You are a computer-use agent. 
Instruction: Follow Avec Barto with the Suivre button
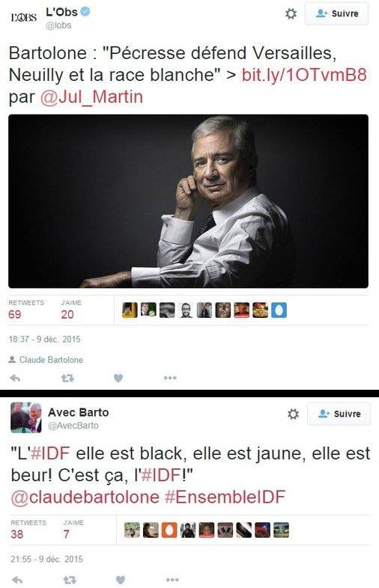point(339,414)
